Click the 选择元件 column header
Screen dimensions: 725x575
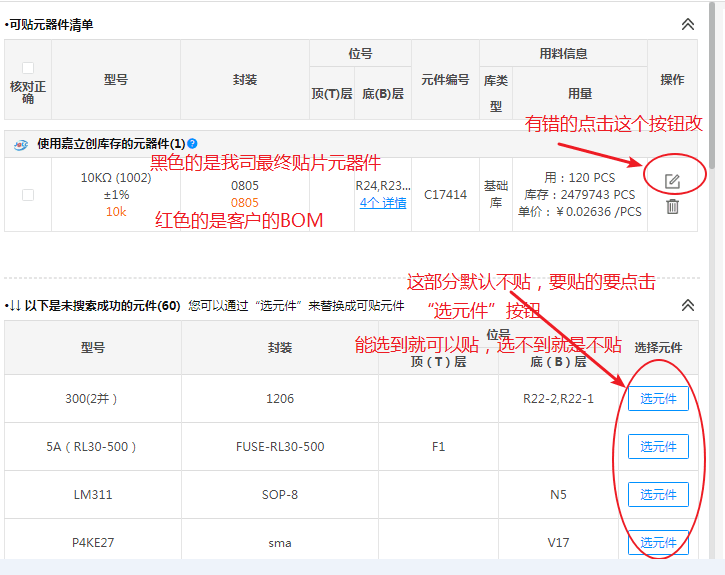pyautogui.click(x=658, y=348)
